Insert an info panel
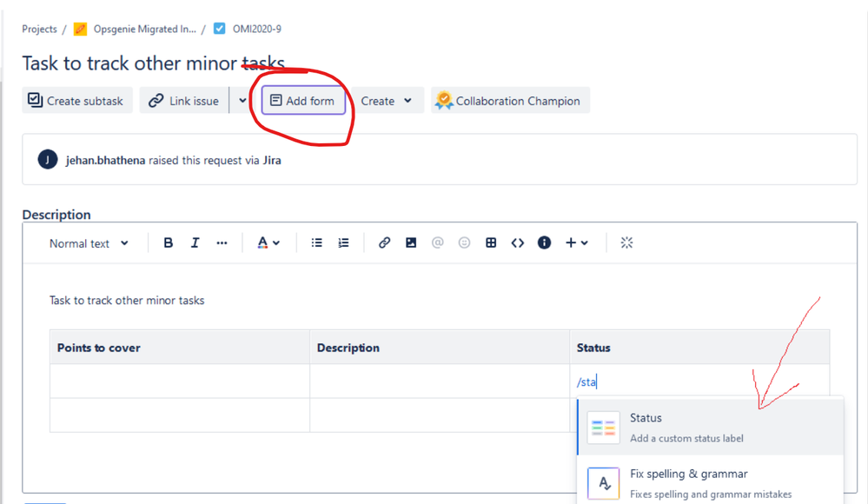The width and height of the screenshot is (868, 504). click(544, 242)
